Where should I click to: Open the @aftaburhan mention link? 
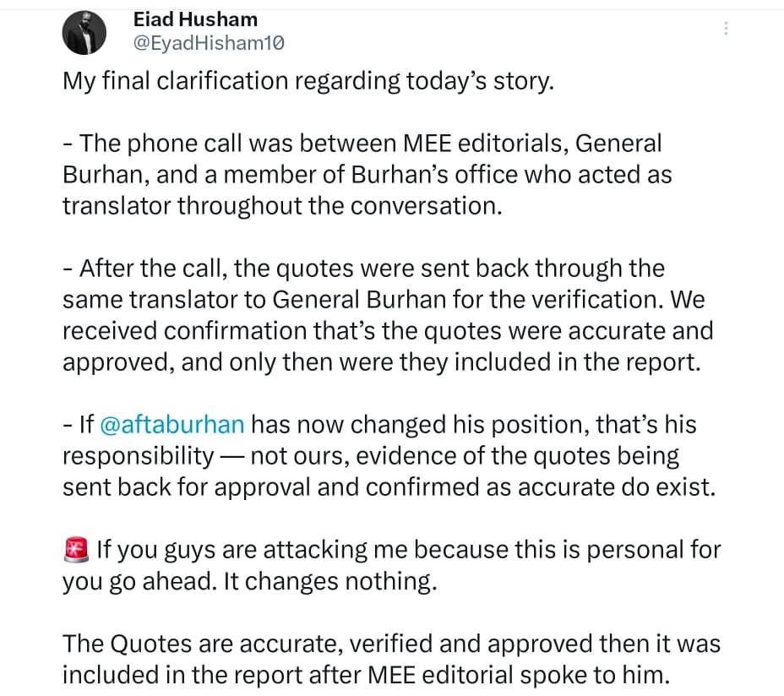[172, 425]
